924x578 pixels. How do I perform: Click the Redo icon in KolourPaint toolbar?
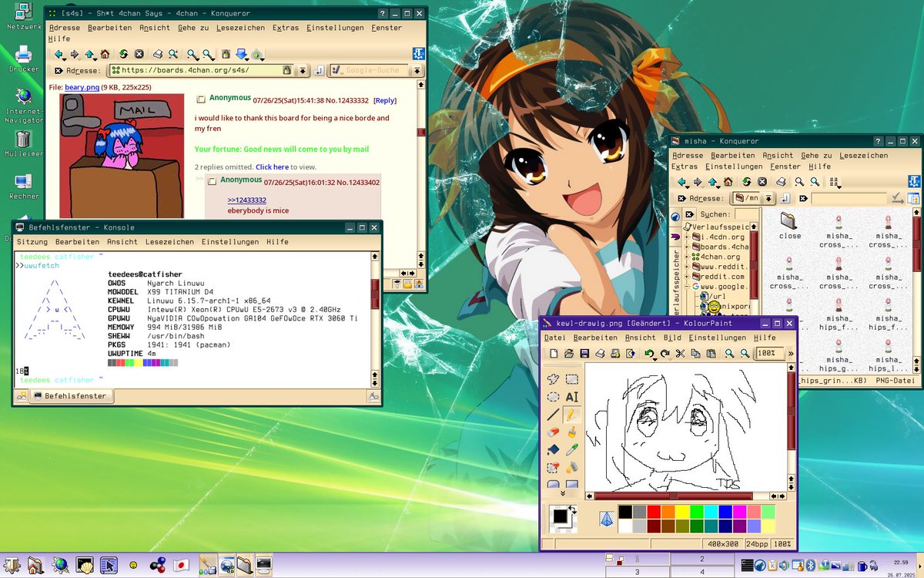[665, 353]
